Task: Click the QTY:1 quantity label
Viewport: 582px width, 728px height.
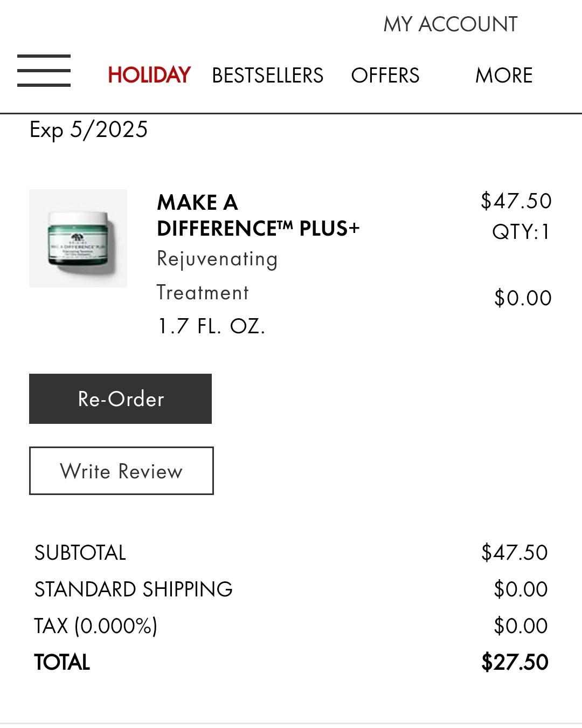Action: (521, 232)
